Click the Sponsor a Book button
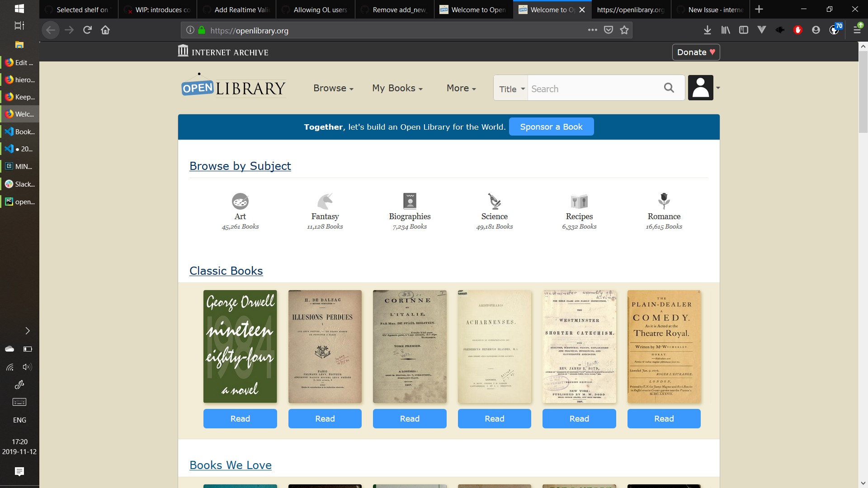Viewport: 868px width, 488px height. point(551,127)
